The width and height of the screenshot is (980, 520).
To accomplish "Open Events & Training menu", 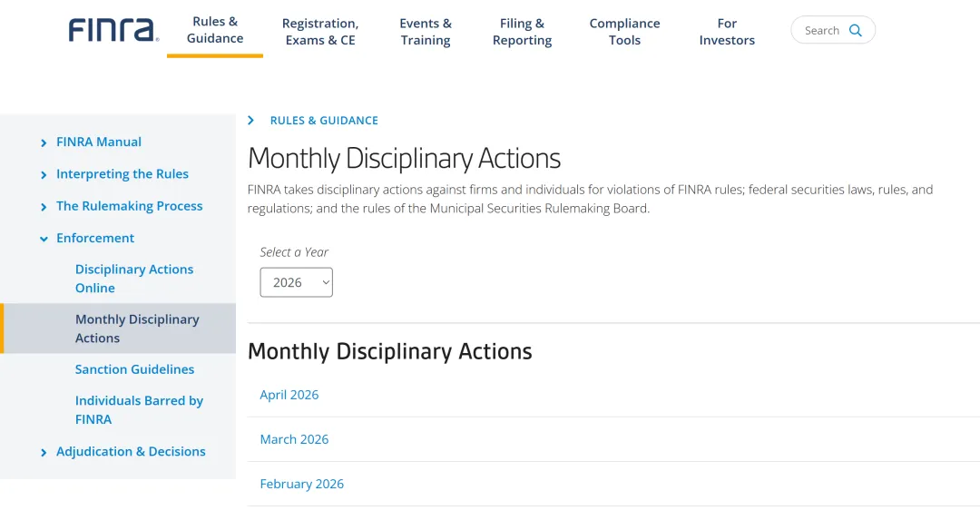I will [x=426, y=32].
